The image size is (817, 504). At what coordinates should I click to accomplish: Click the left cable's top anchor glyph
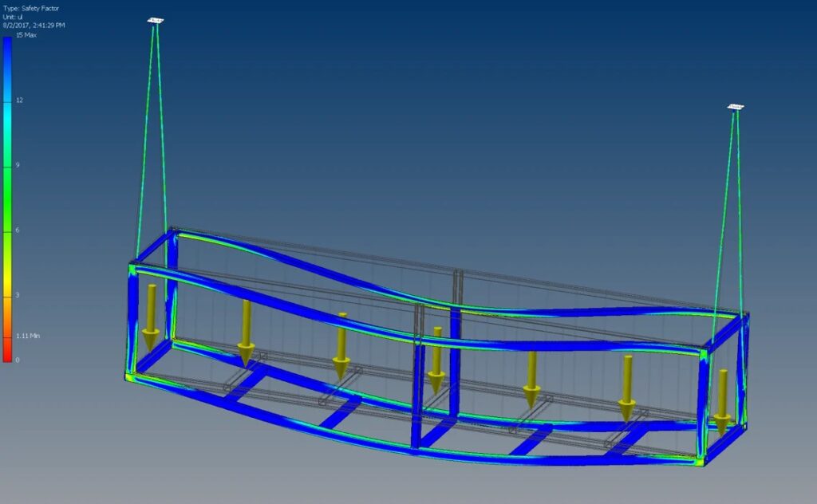(156, 20)
